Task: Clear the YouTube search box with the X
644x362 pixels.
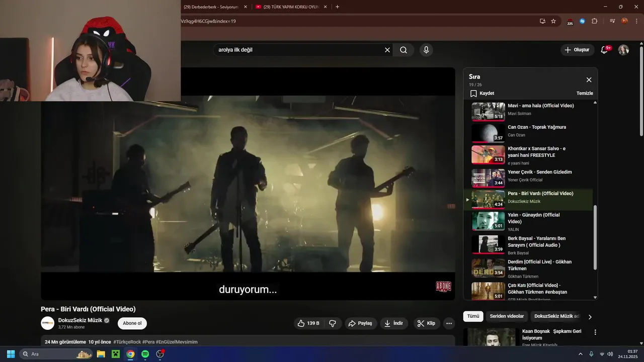Action: tap(387, 50)
